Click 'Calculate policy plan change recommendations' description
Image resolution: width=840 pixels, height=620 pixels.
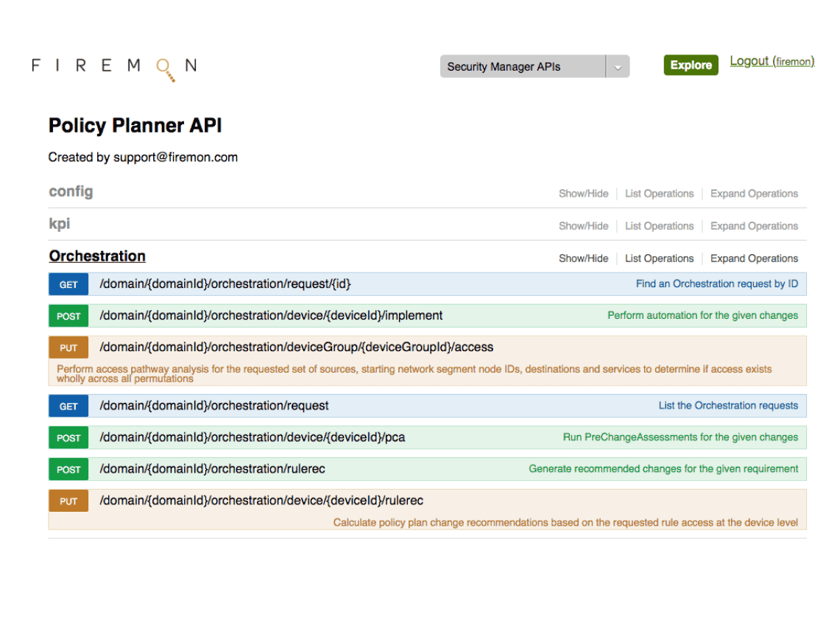[565, 523]
